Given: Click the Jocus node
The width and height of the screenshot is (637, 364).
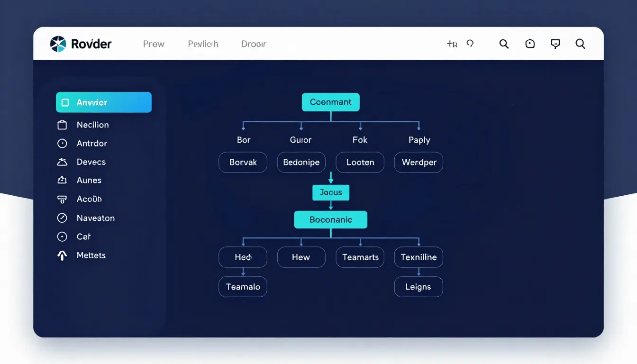Looking at the screenshot, I should pos(331,192).
